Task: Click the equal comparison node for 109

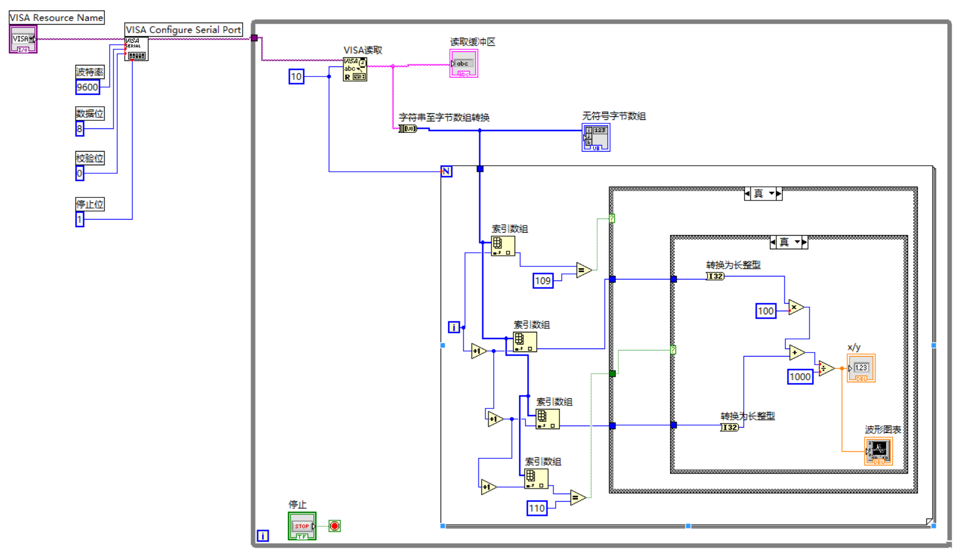Action: (x=584, y=270)
